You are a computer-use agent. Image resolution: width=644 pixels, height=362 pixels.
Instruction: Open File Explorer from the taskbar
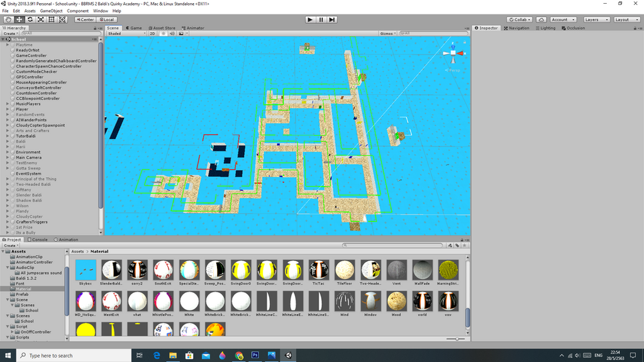[173, 356]
